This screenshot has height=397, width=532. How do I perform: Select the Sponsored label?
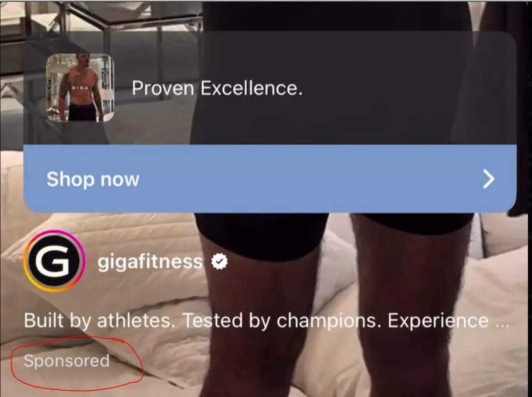coord(66,360)
